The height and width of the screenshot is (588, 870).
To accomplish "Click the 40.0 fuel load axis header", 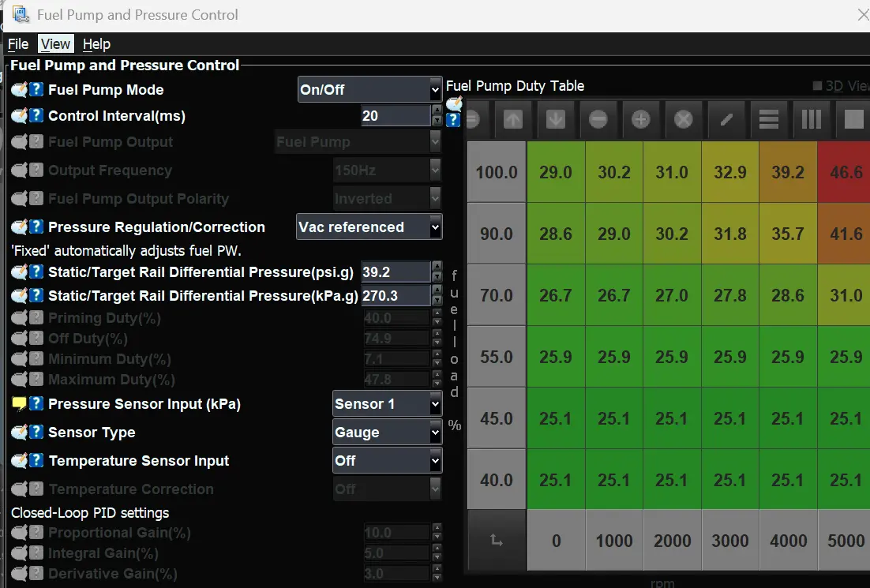I will click(497, 480).
